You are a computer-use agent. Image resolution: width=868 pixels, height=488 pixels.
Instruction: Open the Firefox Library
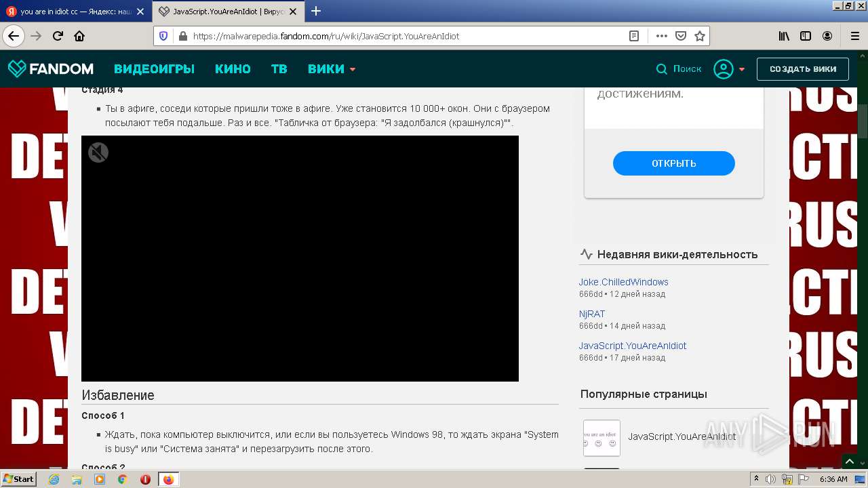pos(784,36)
